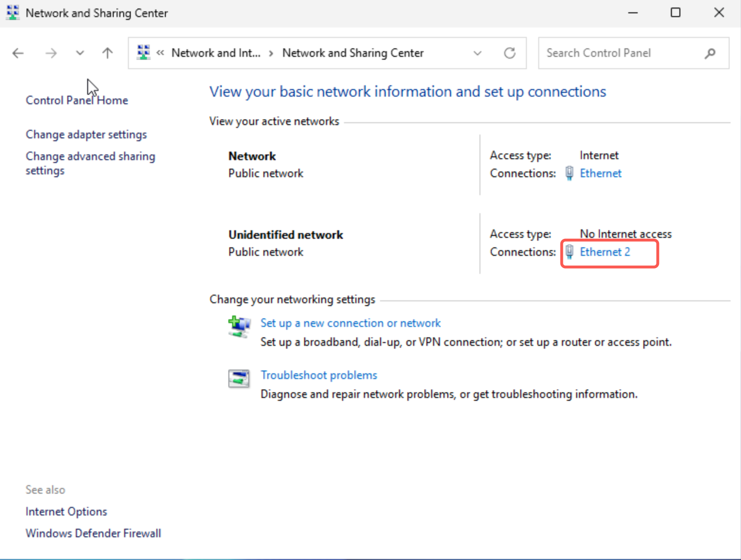741x560 pixels.
Task: Expand the address bar history dropdown
Action: click(477, 53)
